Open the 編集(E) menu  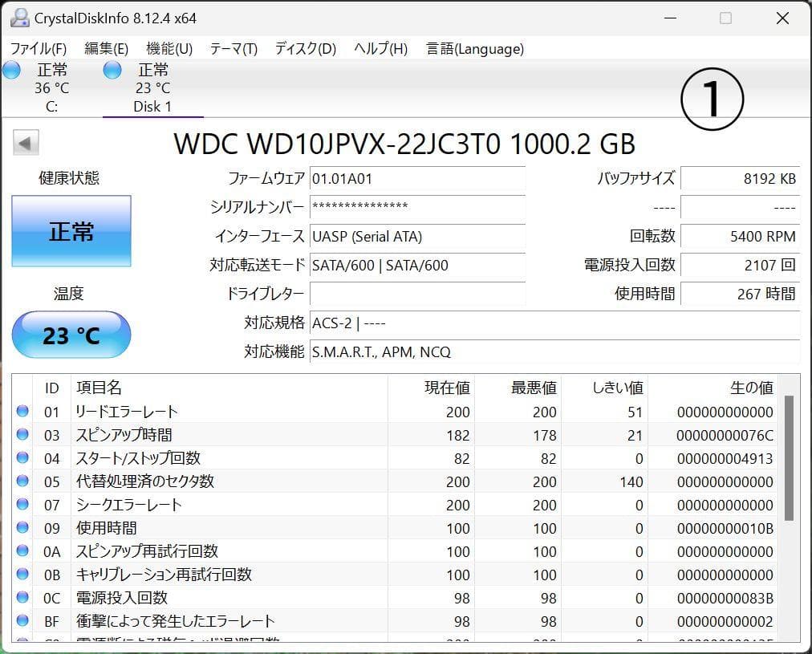106,49
